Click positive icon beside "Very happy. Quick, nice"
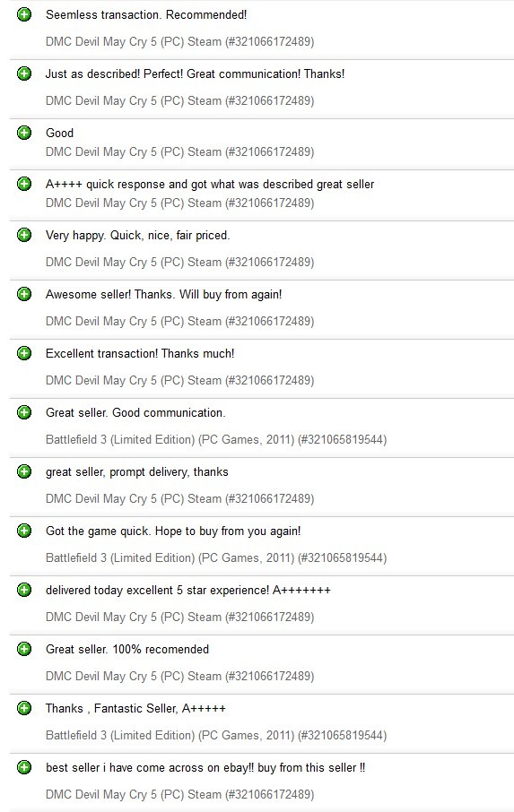Screen dimensions: 514x812 pyautogui.click(x=24, y=235)
